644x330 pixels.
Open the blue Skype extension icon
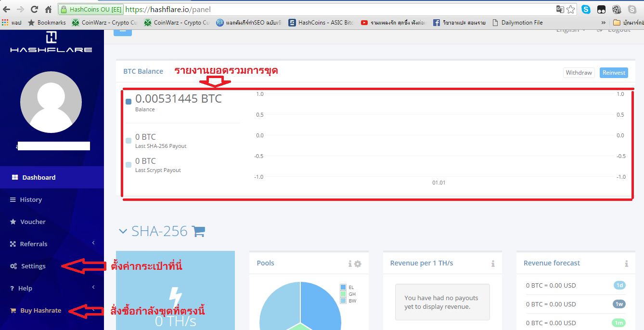[586, 9]
